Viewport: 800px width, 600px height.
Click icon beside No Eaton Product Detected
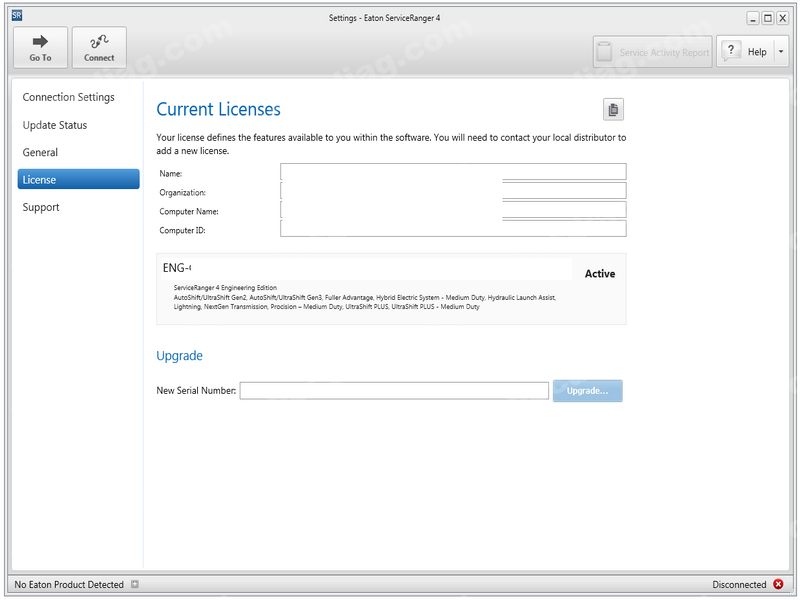135,584
